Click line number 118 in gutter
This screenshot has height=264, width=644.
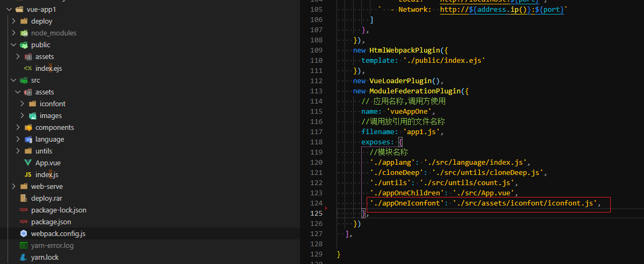click(317, 142)
